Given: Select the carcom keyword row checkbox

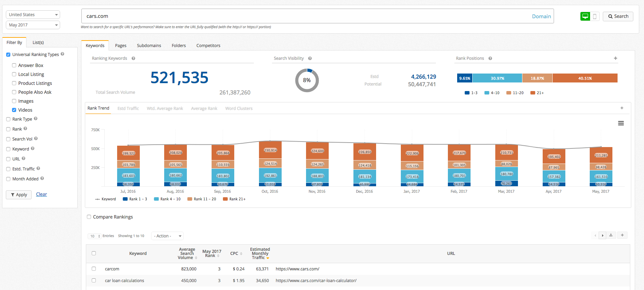Looking at the screenshot, I should (x=94, y=269).
